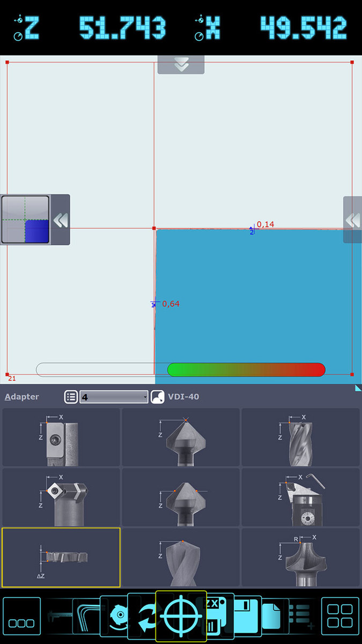
Task: Toggle the X axis absolute/incremental indicator
Action: (200, 28)
